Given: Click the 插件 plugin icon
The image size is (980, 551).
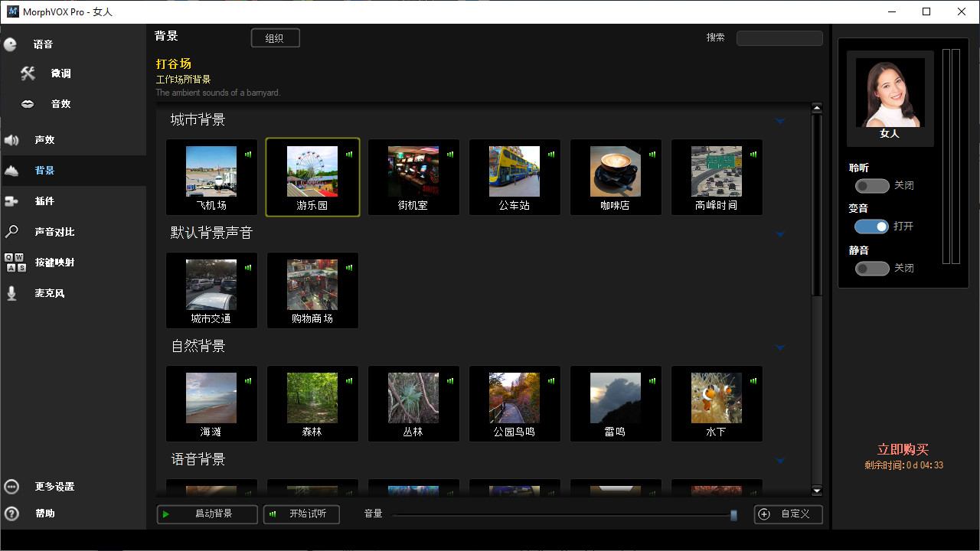Looking at the screenshot, I should click(x=11, y=201).
